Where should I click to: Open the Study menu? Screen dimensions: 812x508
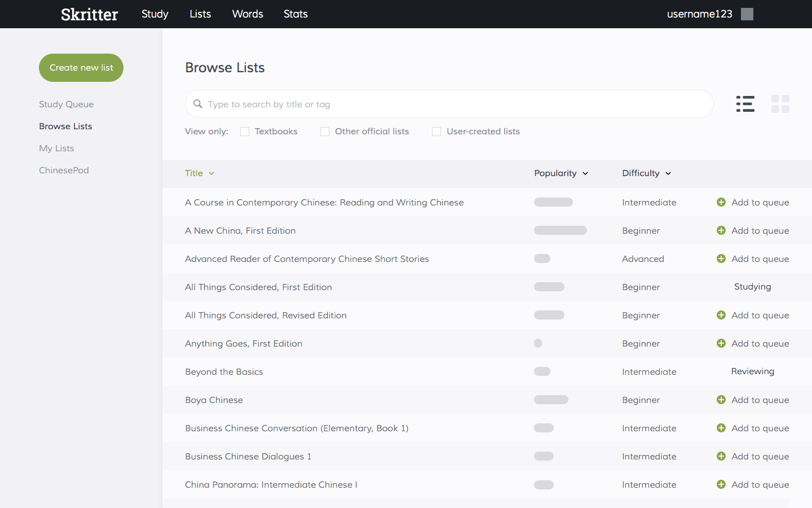click(155, 14)
